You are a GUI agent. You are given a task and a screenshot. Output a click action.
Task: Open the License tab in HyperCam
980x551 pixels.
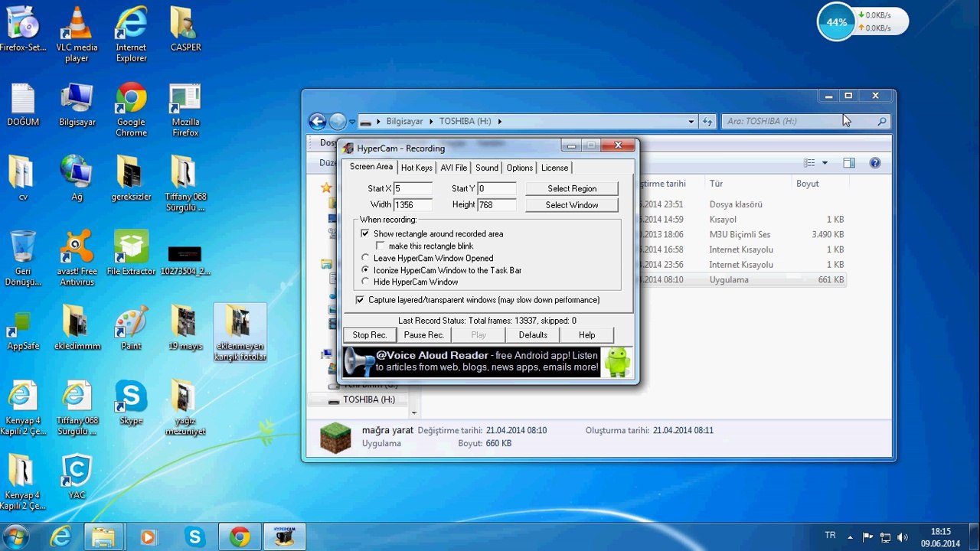pos(555,168)
